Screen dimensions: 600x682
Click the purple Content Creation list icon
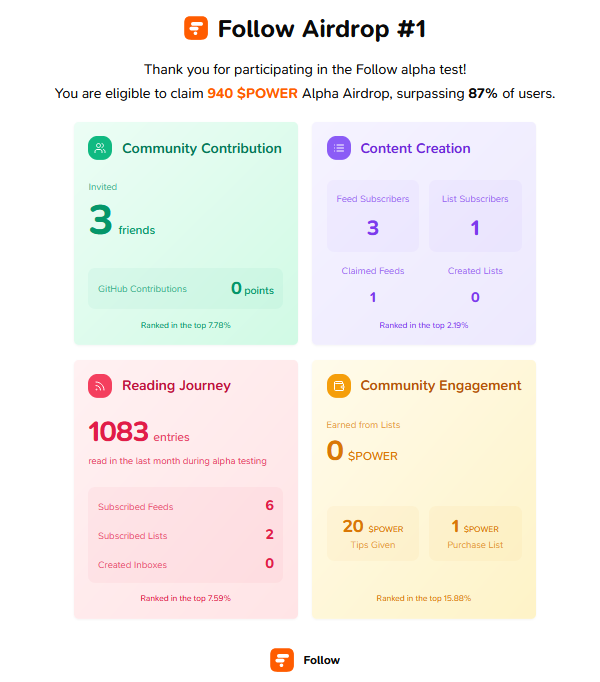(339, 148)
